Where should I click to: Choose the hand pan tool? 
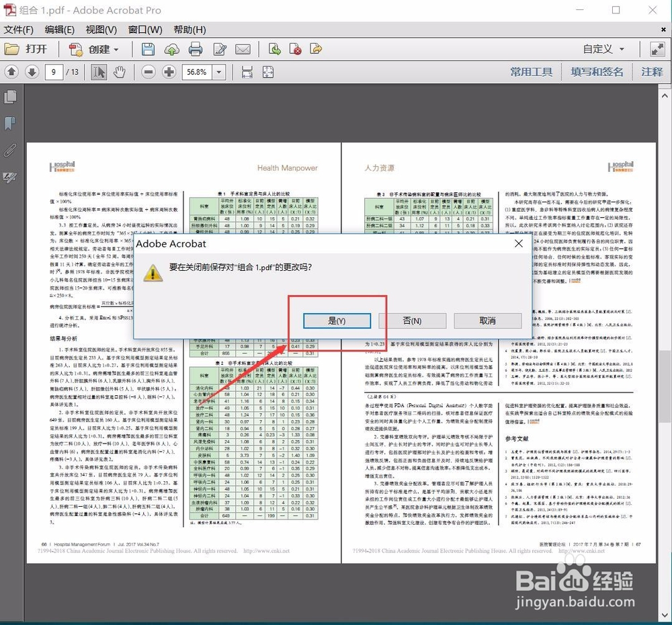120,72
